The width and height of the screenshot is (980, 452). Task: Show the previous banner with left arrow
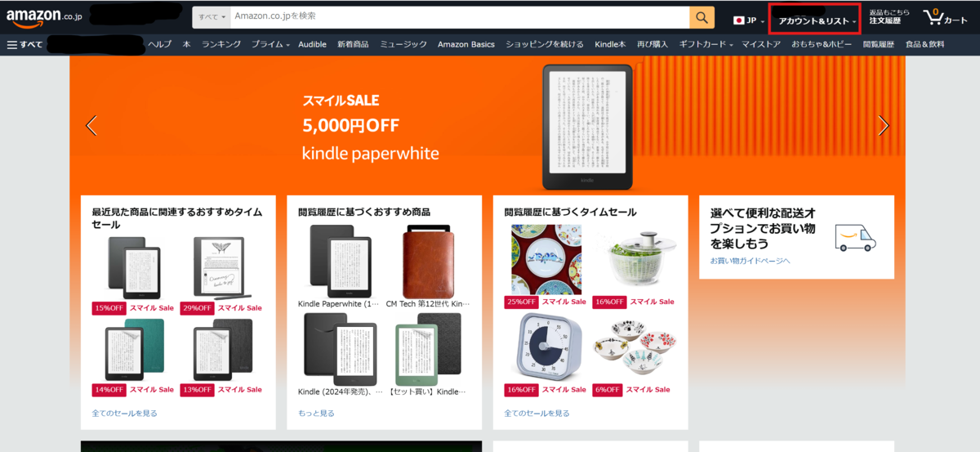tap(91, 125)
